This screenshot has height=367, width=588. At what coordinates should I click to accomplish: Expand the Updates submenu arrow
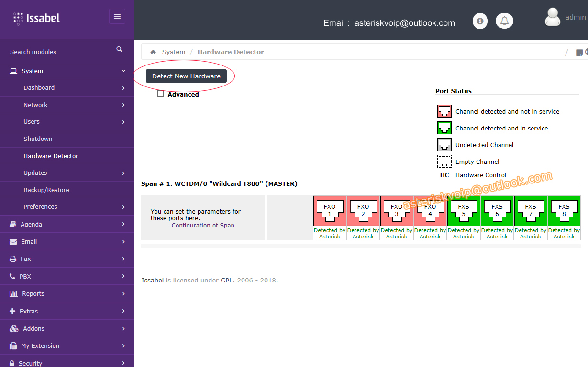coord(123,173)
